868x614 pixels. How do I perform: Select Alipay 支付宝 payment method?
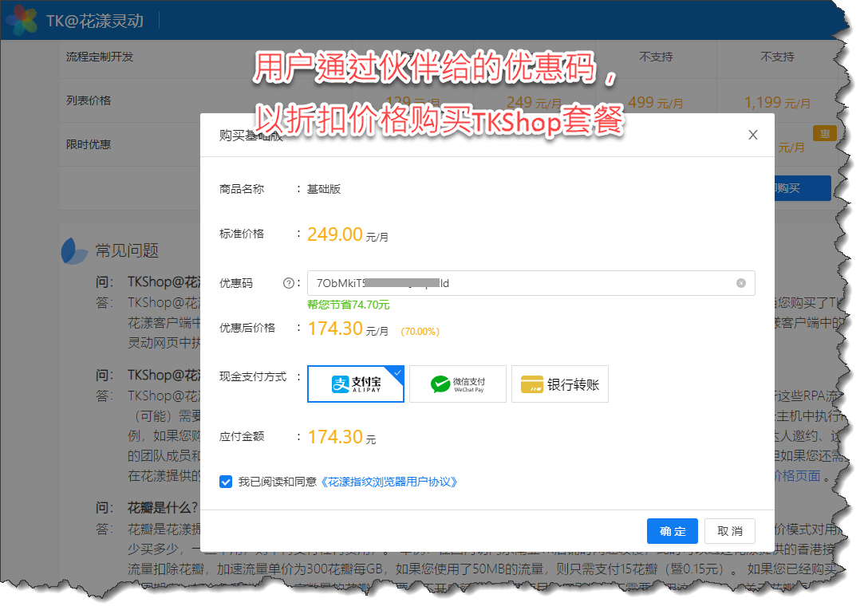(355, 384)
